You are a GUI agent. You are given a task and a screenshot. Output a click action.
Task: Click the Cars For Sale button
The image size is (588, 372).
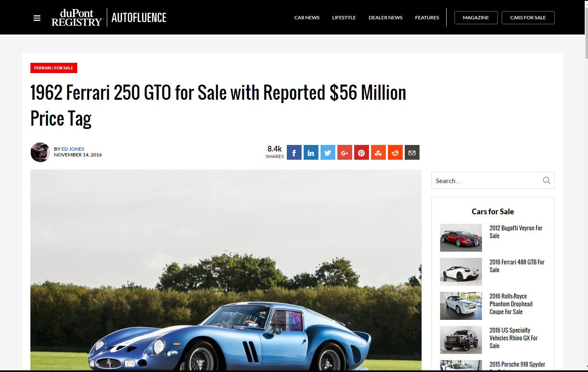click(x=528, y=18)
